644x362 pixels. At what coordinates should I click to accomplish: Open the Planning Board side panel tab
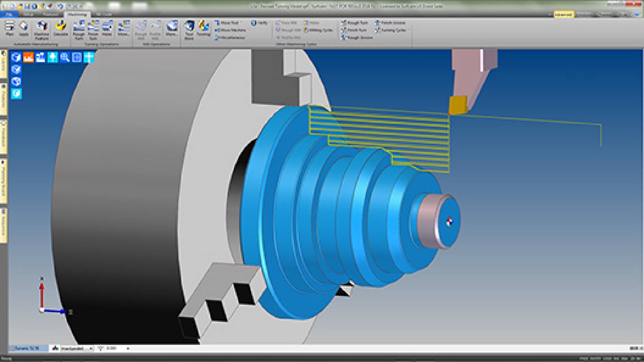point(3,181)
